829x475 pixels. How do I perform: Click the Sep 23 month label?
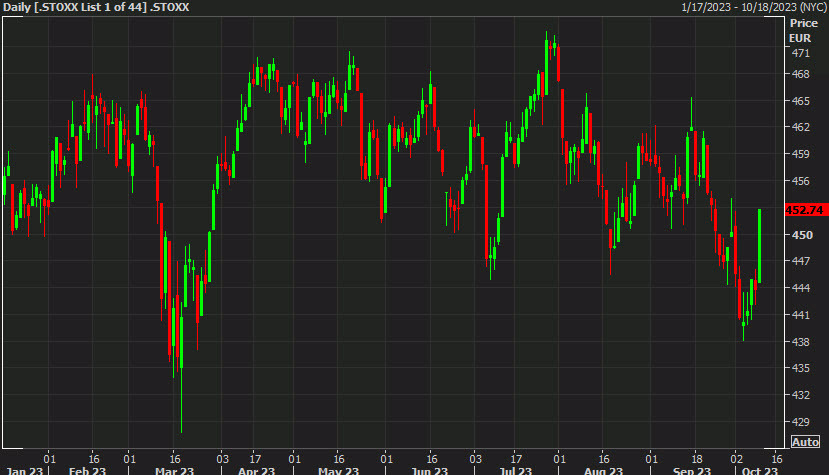pyautogui.click(x=692, y=470)
